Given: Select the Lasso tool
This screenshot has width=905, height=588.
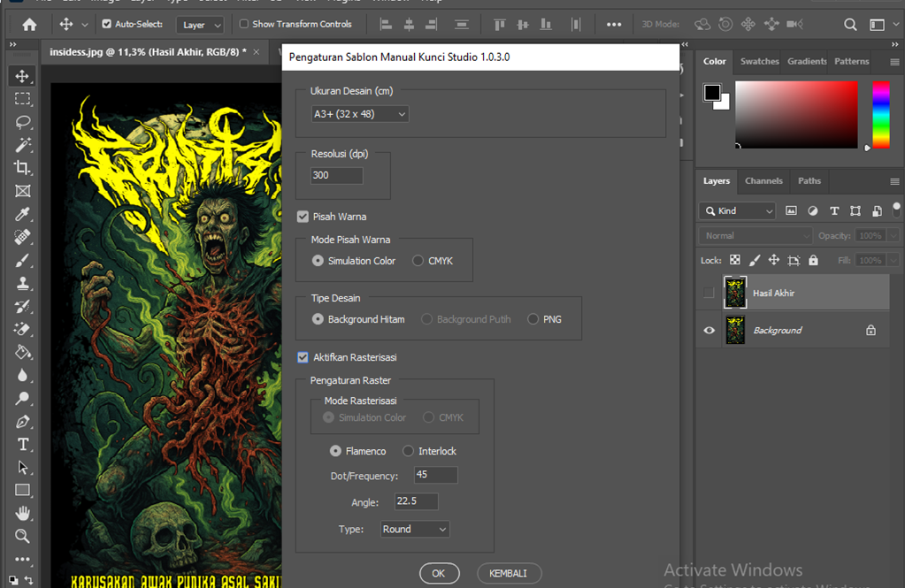Looking at the screenshot, I should tap(23, 122).
